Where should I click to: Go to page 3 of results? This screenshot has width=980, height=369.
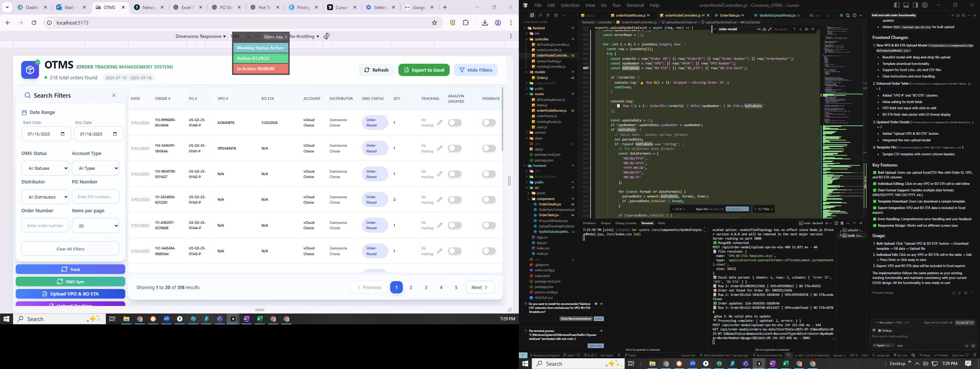(x=426, y=287)
